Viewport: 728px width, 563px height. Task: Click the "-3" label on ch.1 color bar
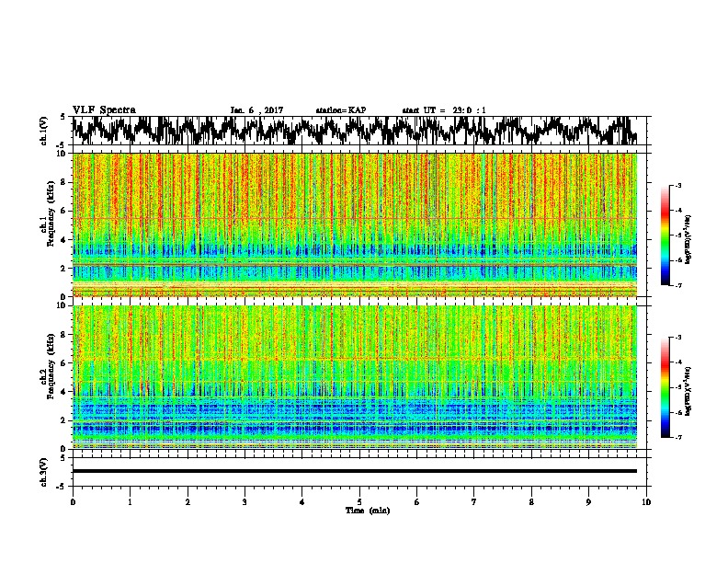click(x=678, y=186)
